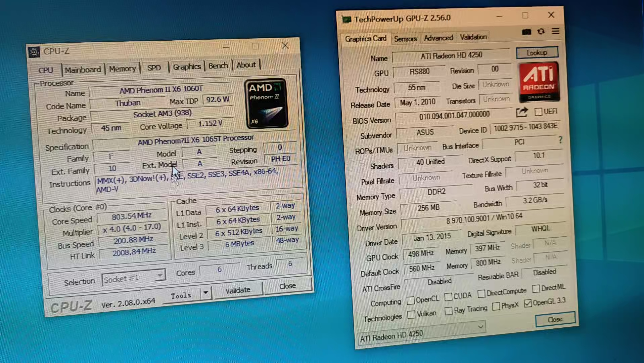Viewport: 644px width, 363px height.
Task: Open the SPD tab in CPU-Z
Action: tap(154, 68)
